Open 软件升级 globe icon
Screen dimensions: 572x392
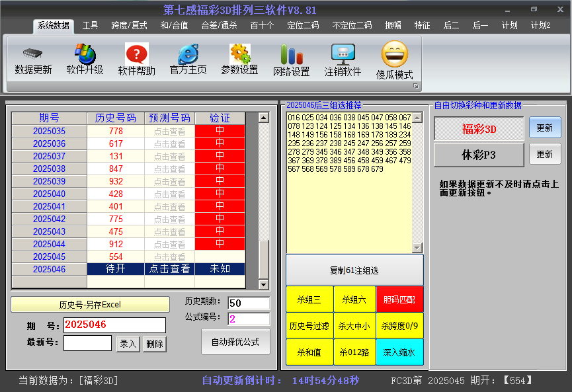85,54
